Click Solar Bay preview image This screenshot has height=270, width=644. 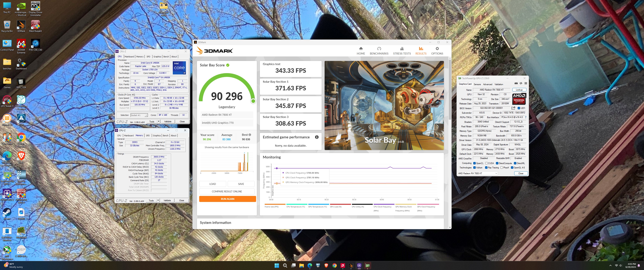pyautogui.click(x=384, y=105)
